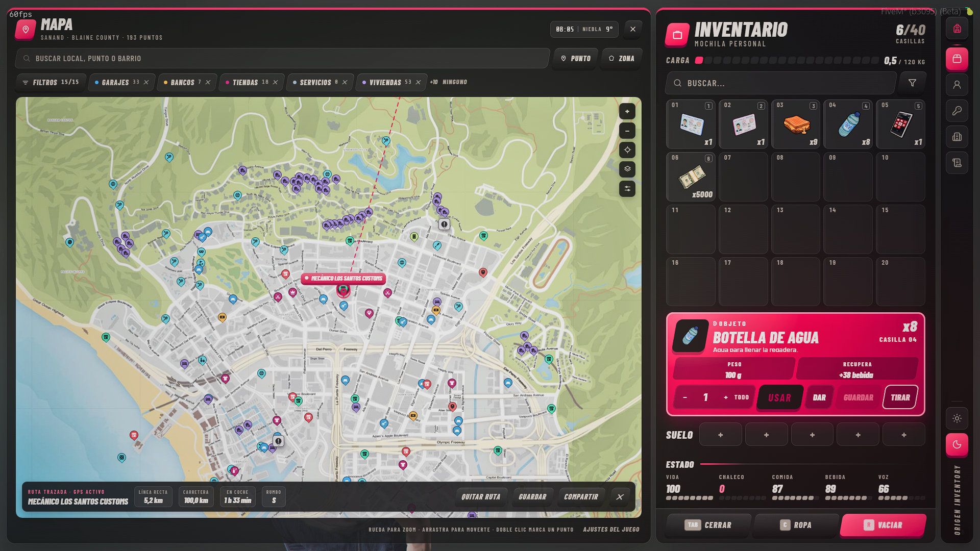The width and height of the screenshot is (980, 551).
Task: Click Quitar Ruta button
Action: pos(481,497)
